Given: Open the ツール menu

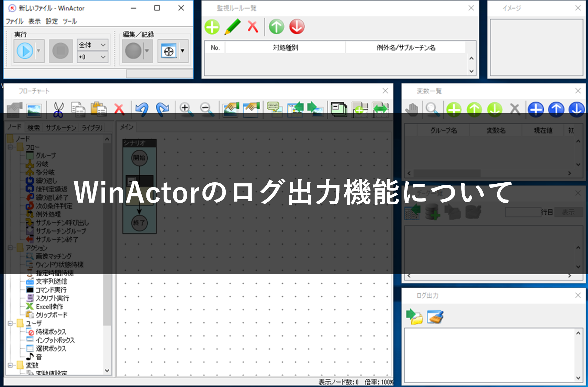Looking at the screenshot, I should click(70, 21).
